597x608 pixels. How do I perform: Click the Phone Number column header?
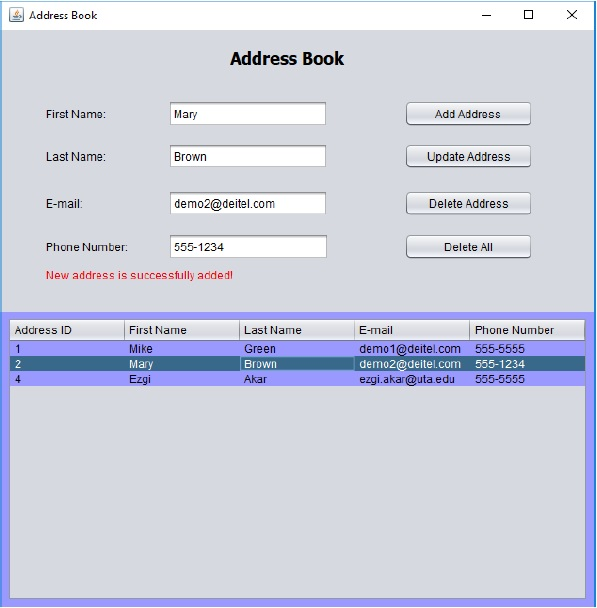click(x=527, y=330)
